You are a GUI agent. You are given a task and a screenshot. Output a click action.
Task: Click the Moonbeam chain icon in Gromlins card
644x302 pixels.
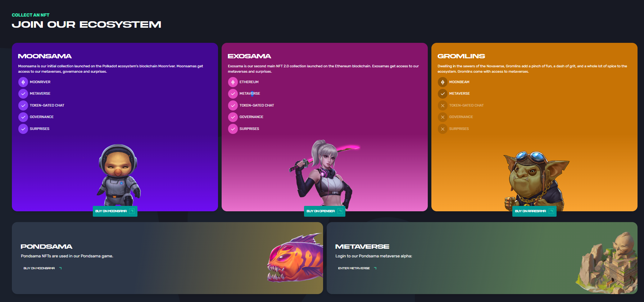pyautogui.click(x=443, y=82)
